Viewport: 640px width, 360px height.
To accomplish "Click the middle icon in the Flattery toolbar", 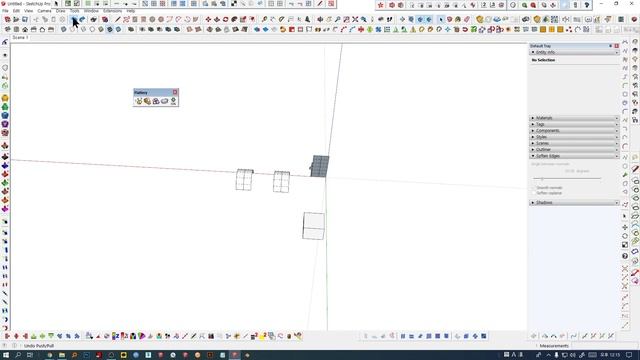I will 156,101.
